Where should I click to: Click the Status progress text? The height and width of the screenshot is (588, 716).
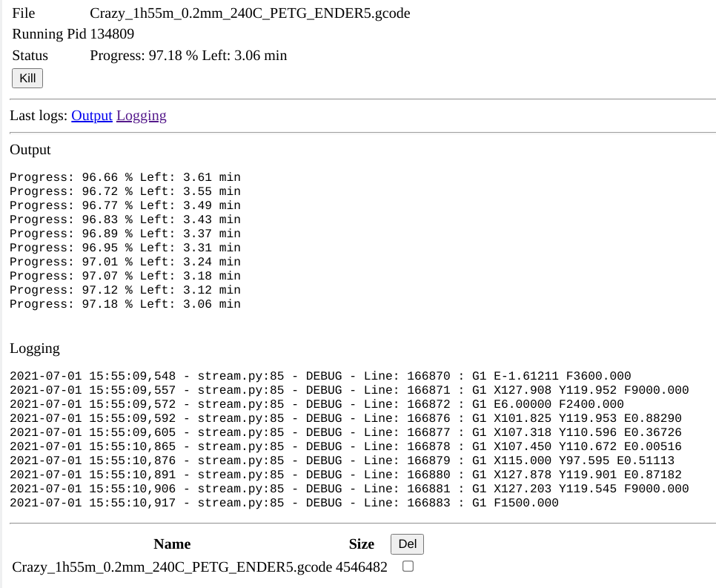coord(188,55)
